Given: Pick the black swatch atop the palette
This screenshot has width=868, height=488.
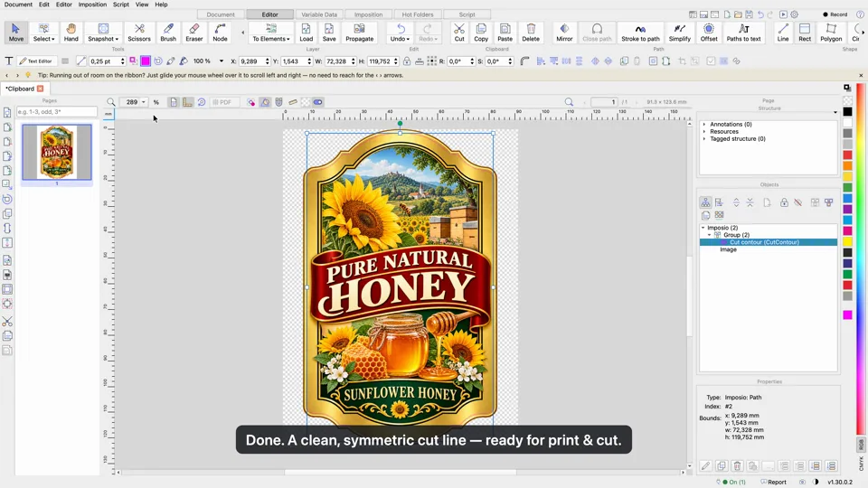Looking at the screenshot, I should [x=847, y=112].
